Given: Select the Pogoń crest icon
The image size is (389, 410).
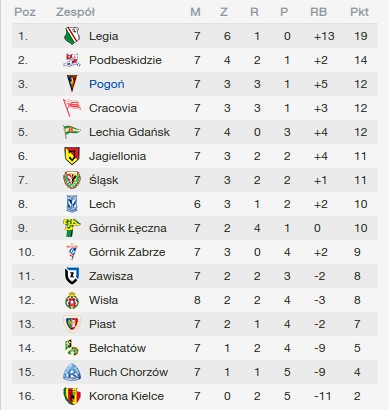Looking at the screenshot, I should coord(72,84).
